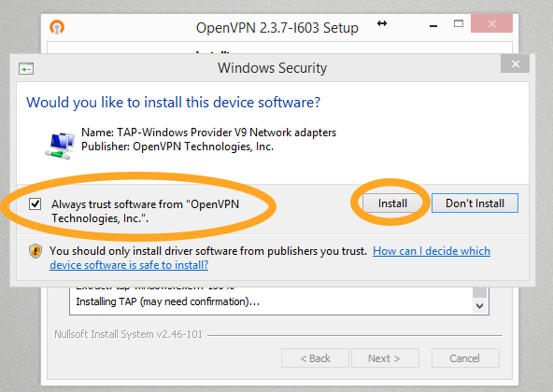553x392 pixels.
Task: Open the how to decide safe software link
Action: pos(270,258)
